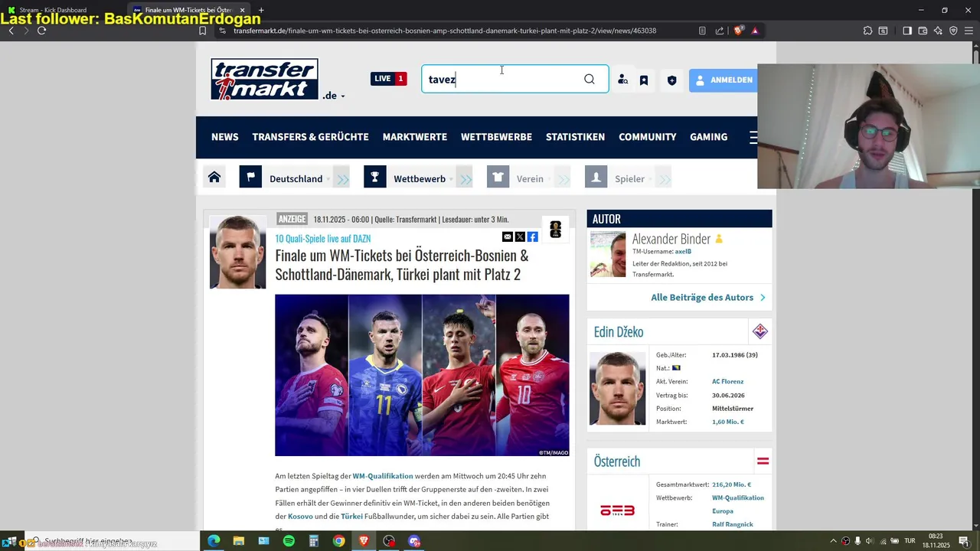Image resolution: width=980 pixels, height=551 pixels.
Task: Click the double arrow next to Wettbewerb
Action: [x=465, y=179]
